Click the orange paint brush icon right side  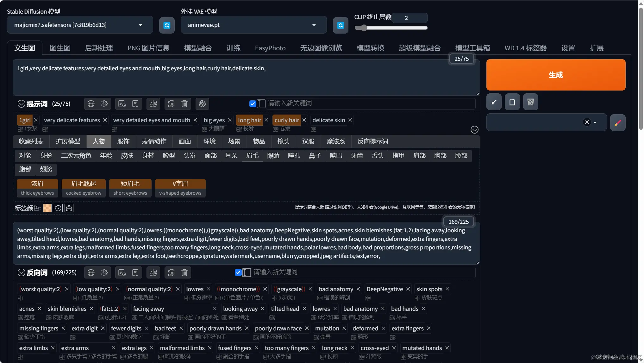tap(618, 122)
